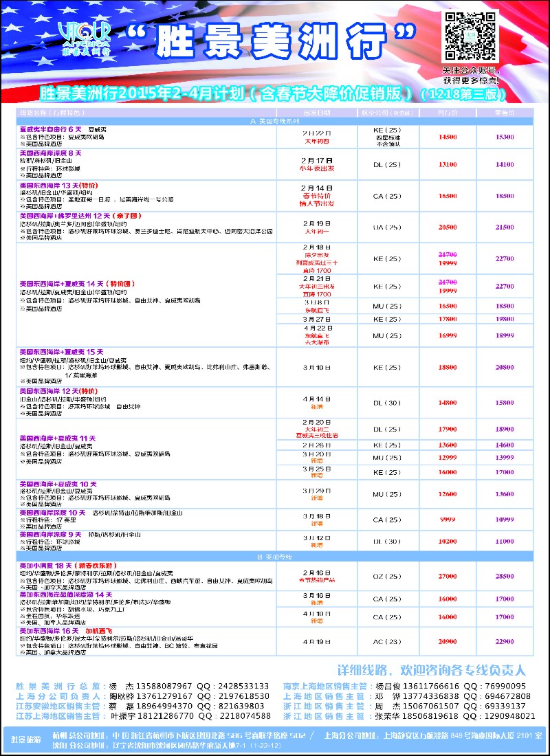Click the retail price "21500"
The height and width of the screenshot is (756, 550).
coord(505,227)
